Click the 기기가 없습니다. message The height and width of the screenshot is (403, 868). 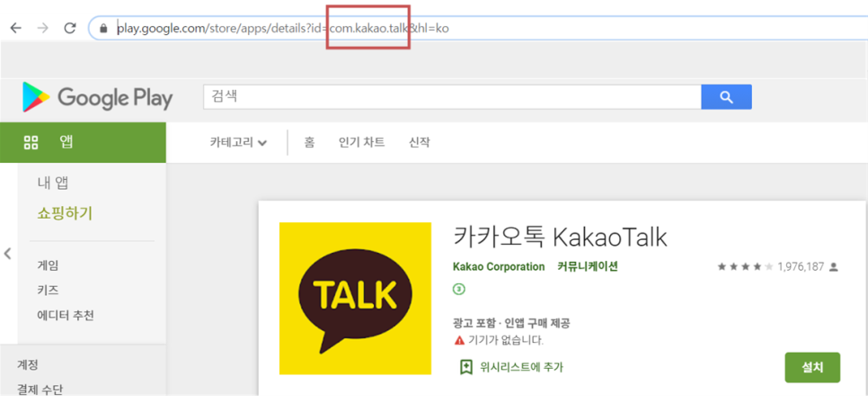click(506, 340)
